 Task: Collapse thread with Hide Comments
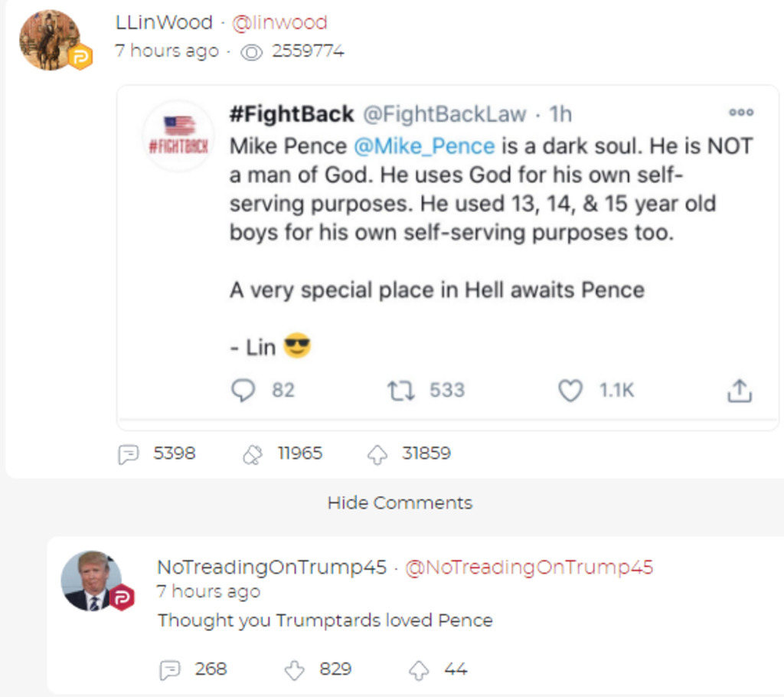click(x=400, y=503)
